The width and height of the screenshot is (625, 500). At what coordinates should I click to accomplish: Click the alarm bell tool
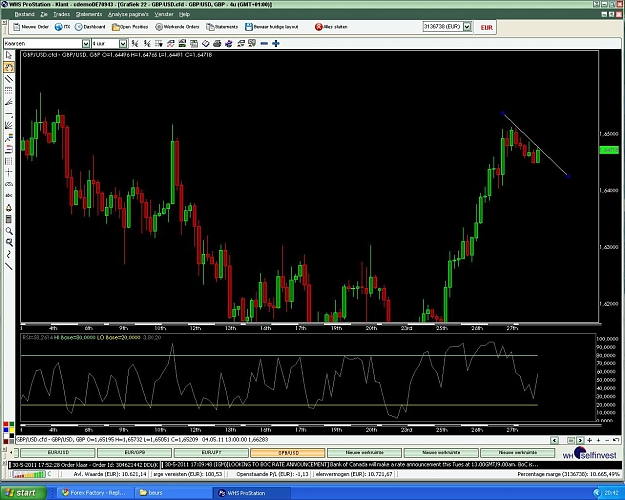tap(9, 208)
